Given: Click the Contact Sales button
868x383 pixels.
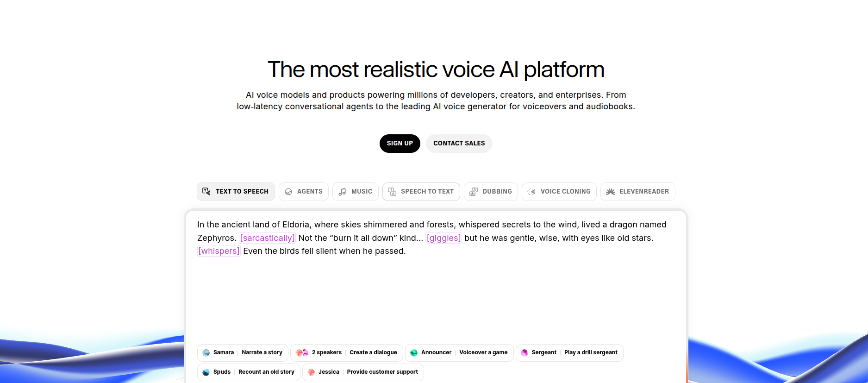Looking at the screenshot, I should point(459,144).
